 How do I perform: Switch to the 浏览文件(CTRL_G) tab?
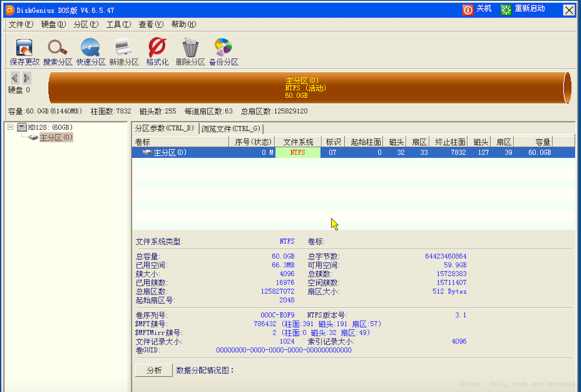coord(231,129)
